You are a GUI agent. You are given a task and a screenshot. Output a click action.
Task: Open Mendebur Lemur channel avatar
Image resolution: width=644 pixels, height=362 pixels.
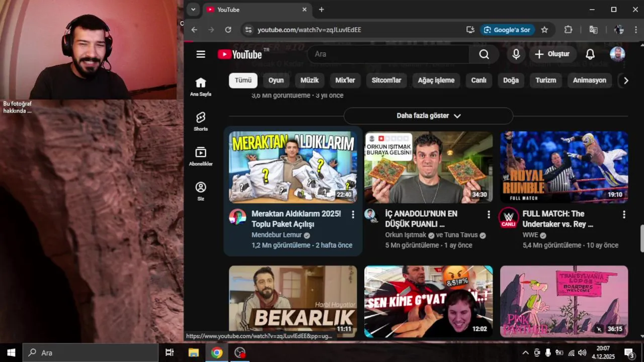coord(237,217)
